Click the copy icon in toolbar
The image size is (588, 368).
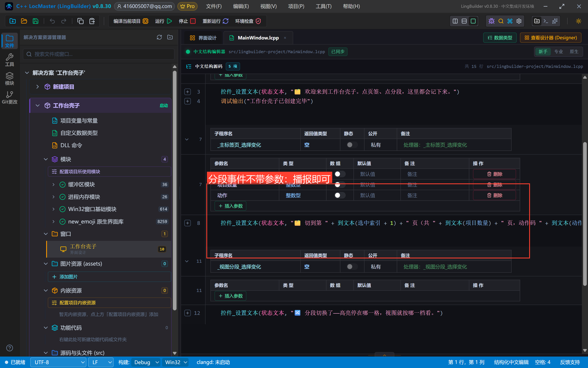click(x=80, y=21)
